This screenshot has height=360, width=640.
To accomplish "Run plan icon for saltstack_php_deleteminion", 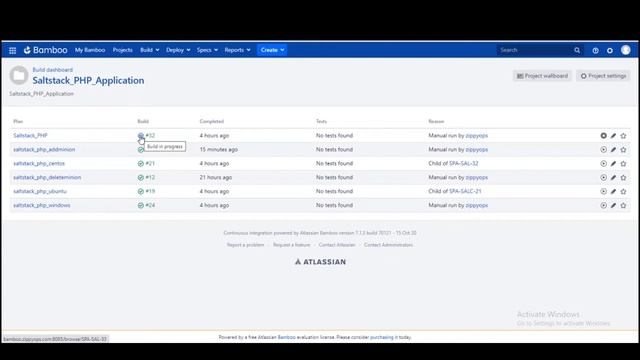I will pyautogui.click(x=603, y=178).
